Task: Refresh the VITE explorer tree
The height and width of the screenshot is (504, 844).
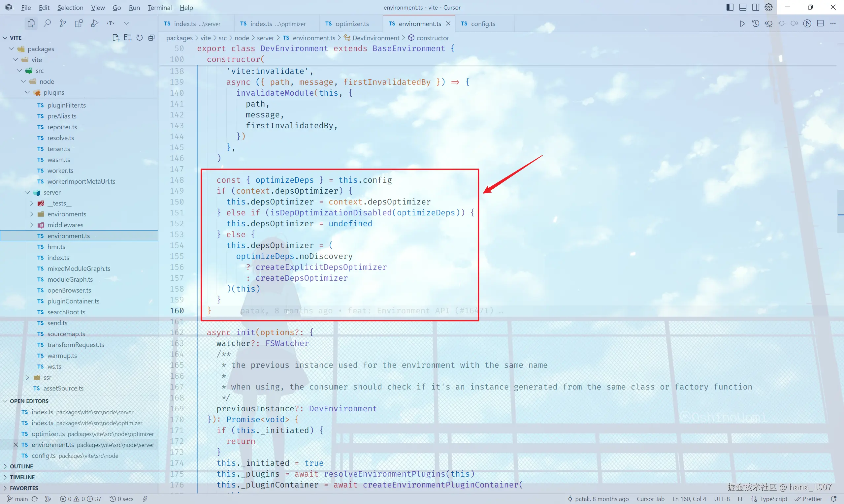Action: [x=140, y=38]
